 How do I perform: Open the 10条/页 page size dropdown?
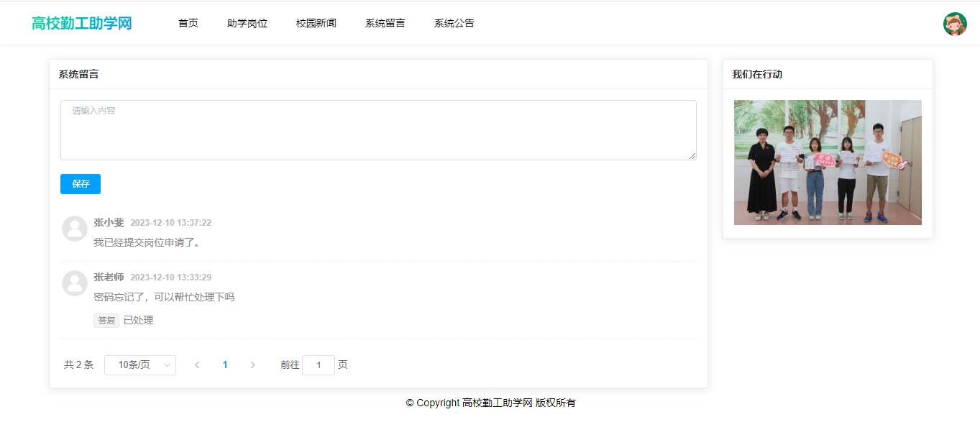click(140, 365)
